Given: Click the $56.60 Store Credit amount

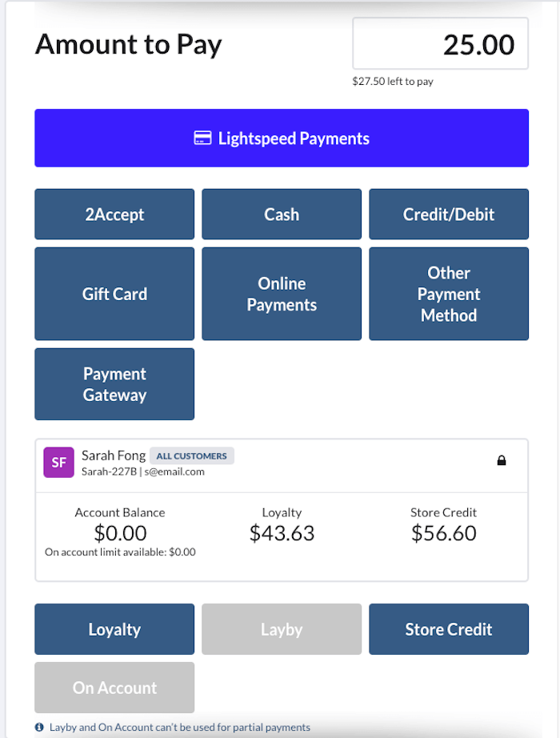Looking at the screenshot, I should pos(444,533).
